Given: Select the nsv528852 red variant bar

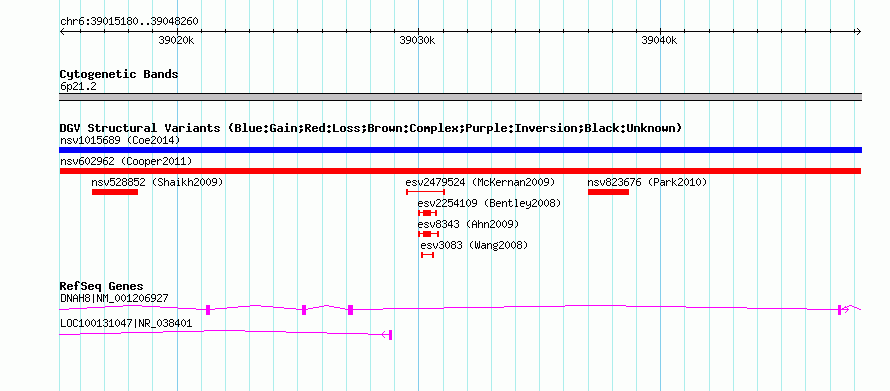Looking at the screenshot, I should [x=115, y=192].
